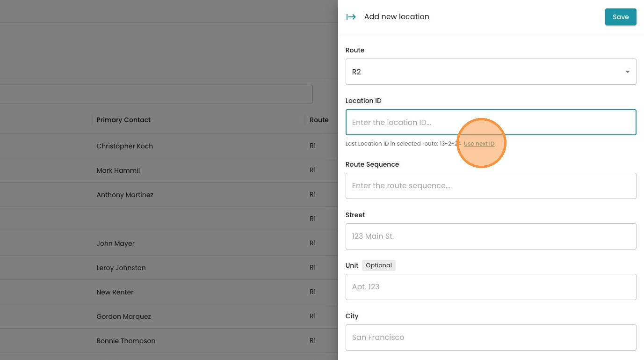Select the Gordon Marquez row

[123, 316]
